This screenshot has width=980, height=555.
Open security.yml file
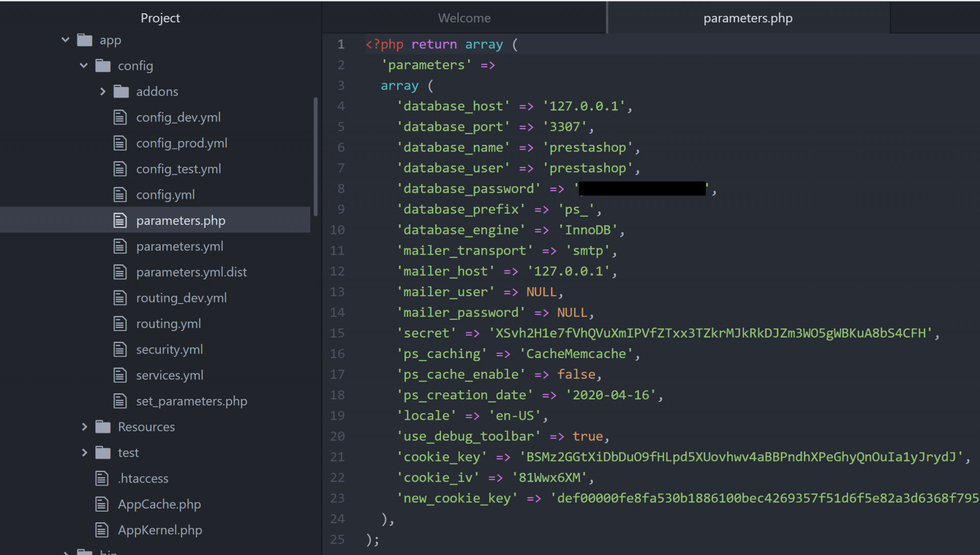(x=169, y=349)
